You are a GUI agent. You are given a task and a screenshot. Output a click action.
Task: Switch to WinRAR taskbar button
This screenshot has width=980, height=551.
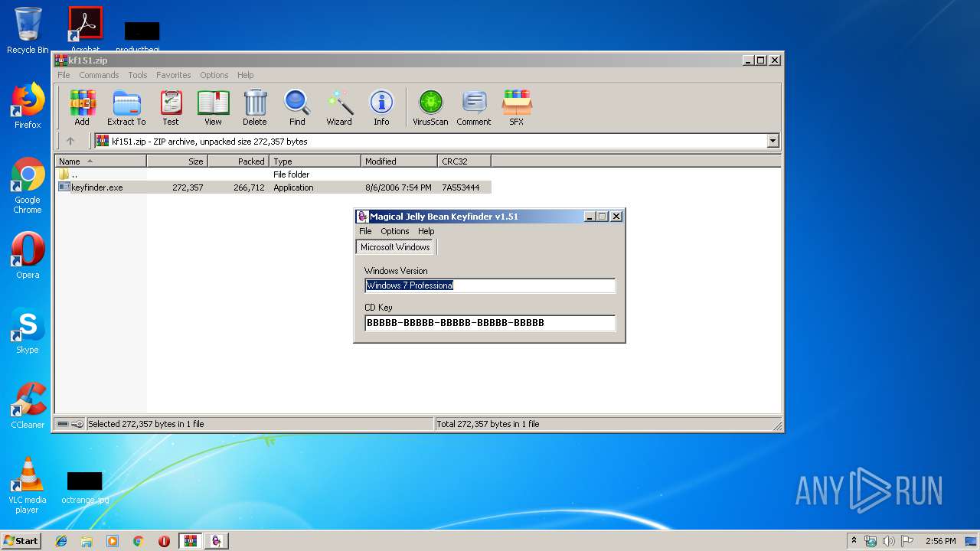coord(190,541)
